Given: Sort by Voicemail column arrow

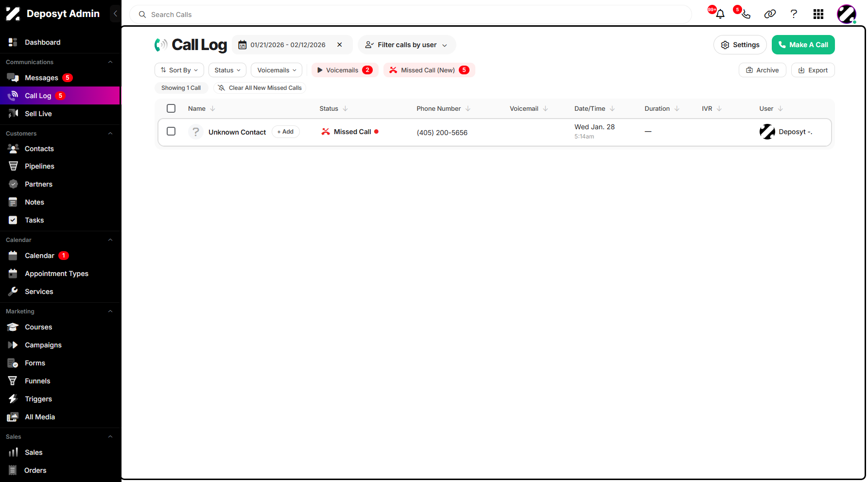Looking at the screenshot, I should point(545,109).
